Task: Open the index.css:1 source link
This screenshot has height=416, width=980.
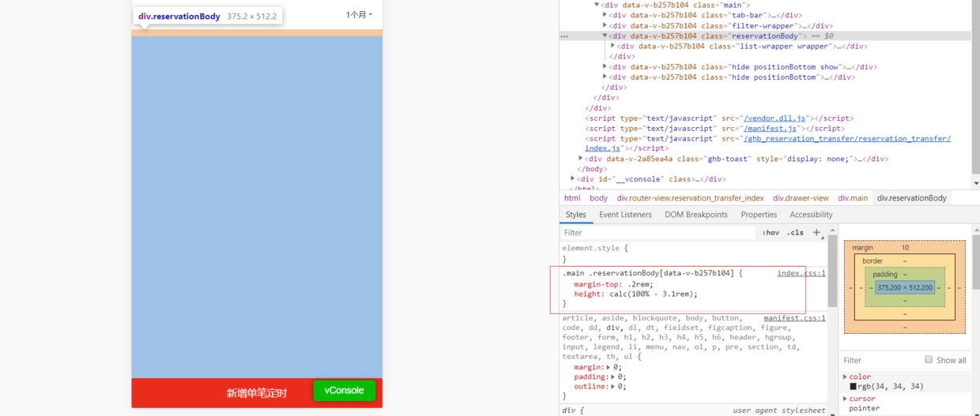Action: [801, 273]
